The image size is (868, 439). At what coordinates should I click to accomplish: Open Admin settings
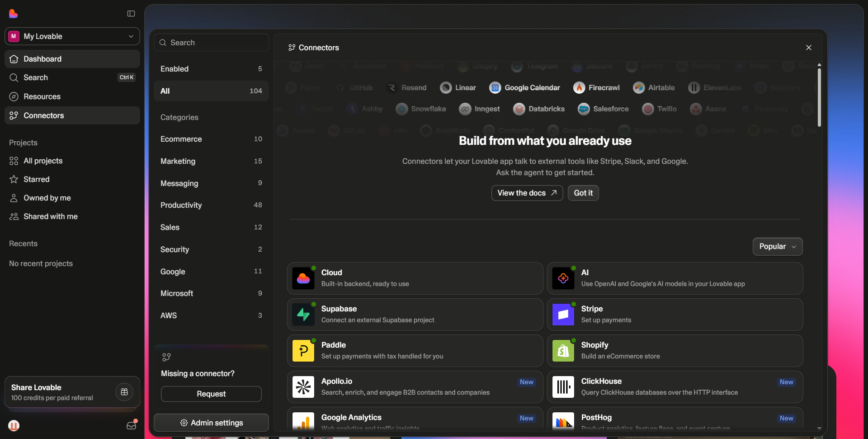tap(211, 423)
